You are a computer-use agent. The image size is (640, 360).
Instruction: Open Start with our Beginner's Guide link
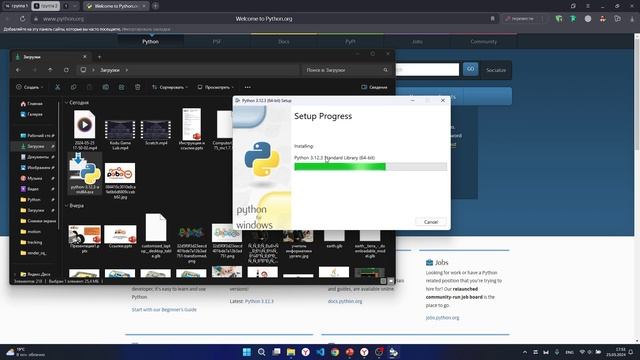[x=164, y=309]
